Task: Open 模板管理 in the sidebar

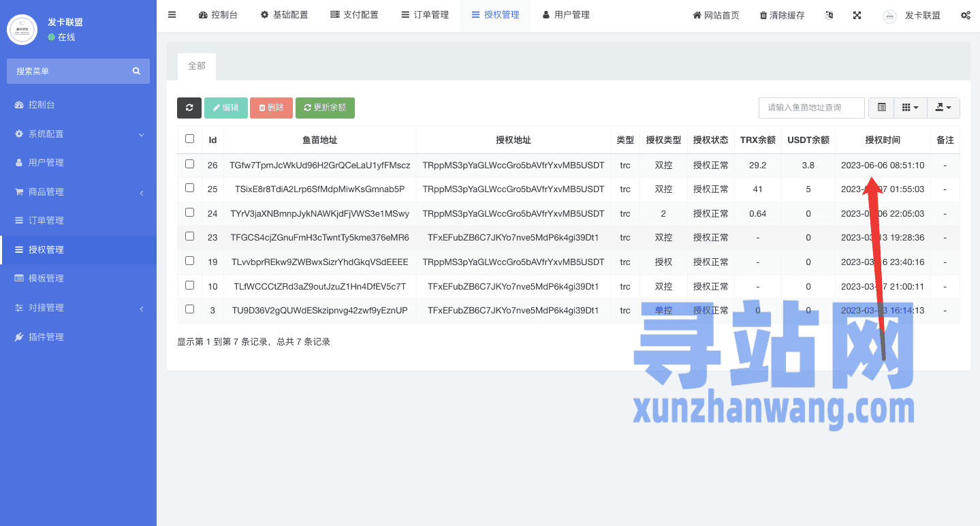Action: 46,279
